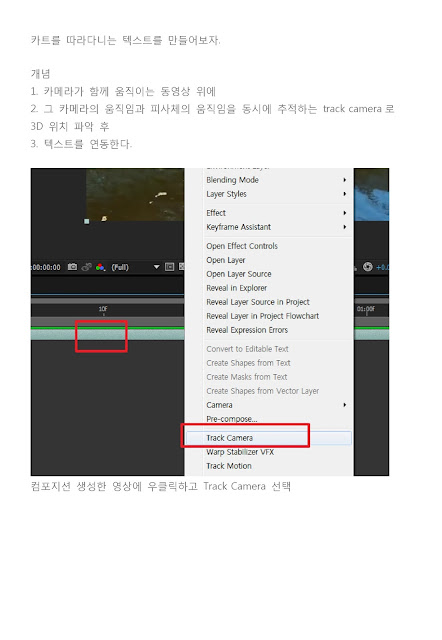Expand the Blending Mode submenu
Viewport: 442px width, 640px height.
pyautogui.click(x=276, y=180)
